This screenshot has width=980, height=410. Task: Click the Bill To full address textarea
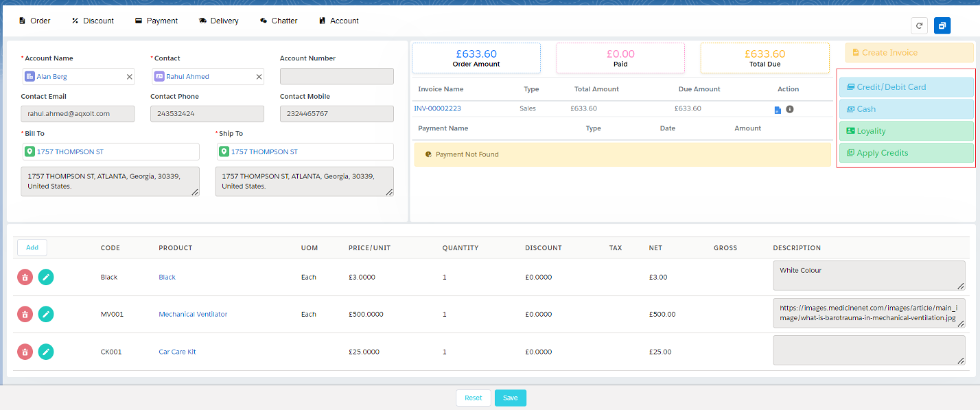pyautogui.click(x=110, y=182)
